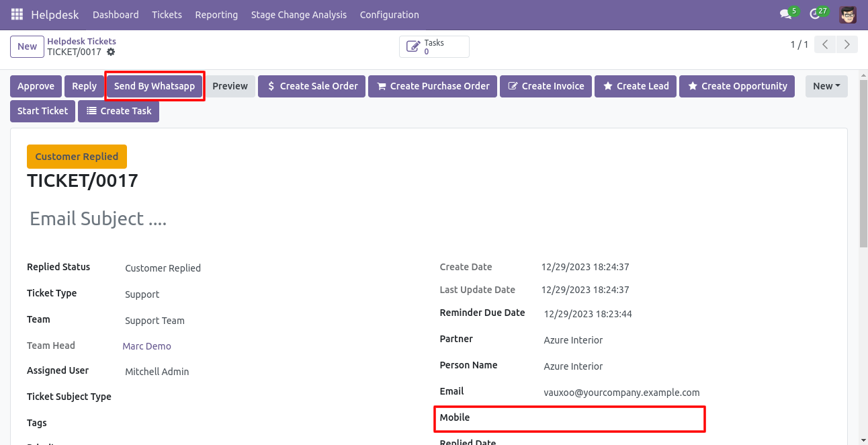Open the Ticket Type field Support
868x445 pixels.
142,294
